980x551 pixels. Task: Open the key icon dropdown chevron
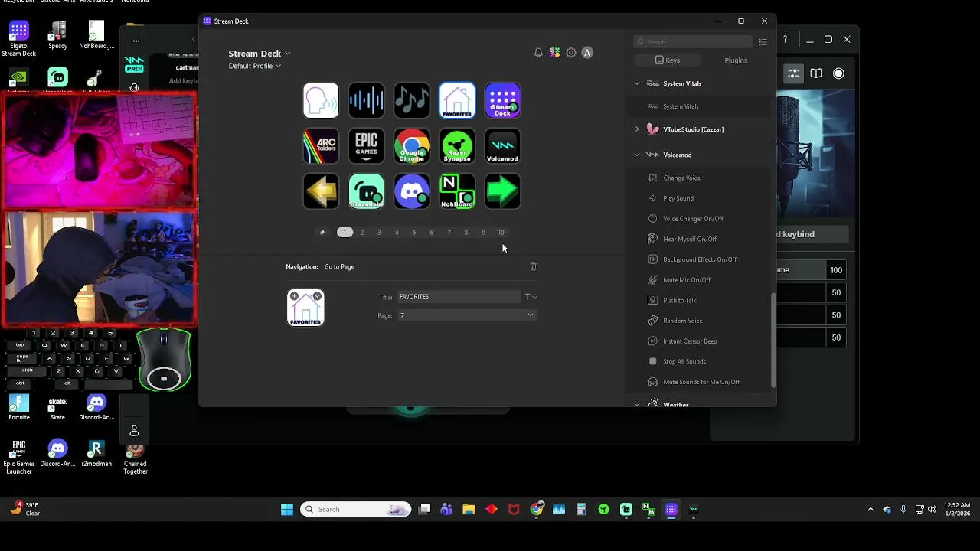317,296
